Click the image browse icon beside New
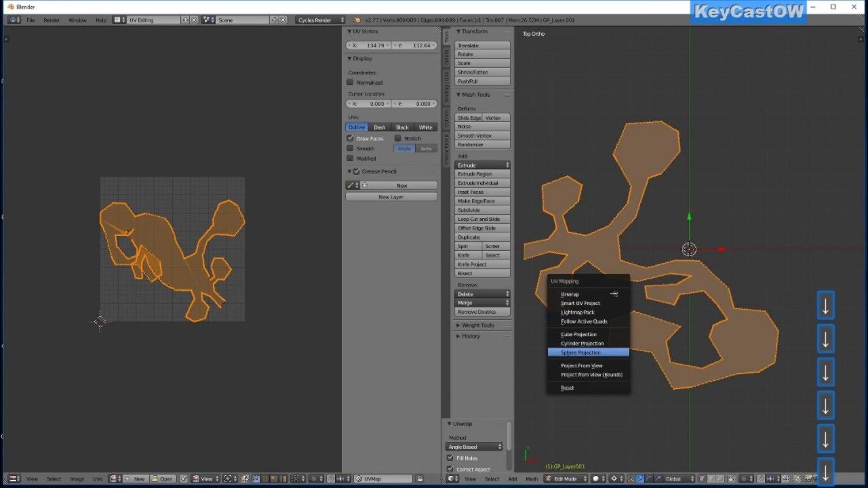This screenshot has height=488, width=868. pyautogui.click(x=115, y=479)
